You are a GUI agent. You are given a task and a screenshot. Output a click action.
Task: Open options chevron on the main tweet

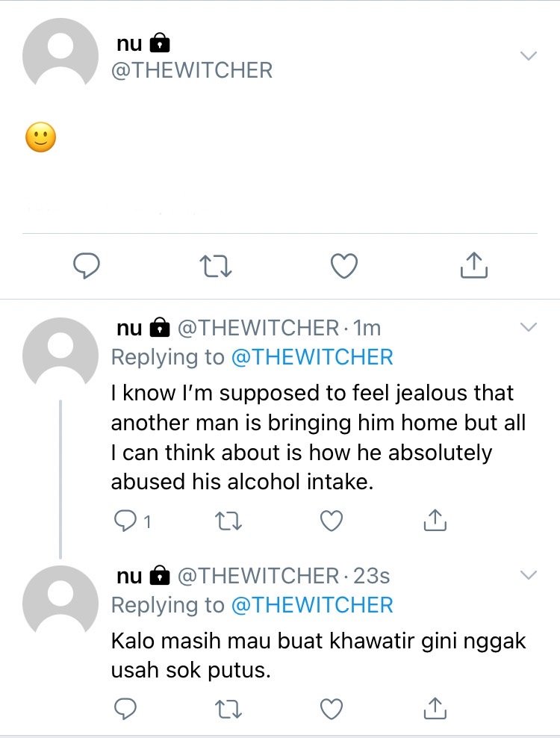(529, 55)
